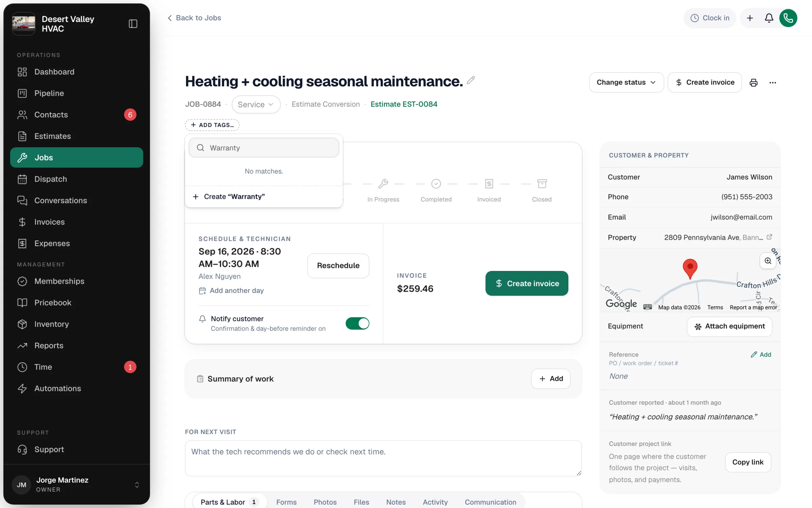Image resolution: width=812 pixels, height=508 pixels.
Task: Open the Pricebook
Action: click(x=76, y=302)
